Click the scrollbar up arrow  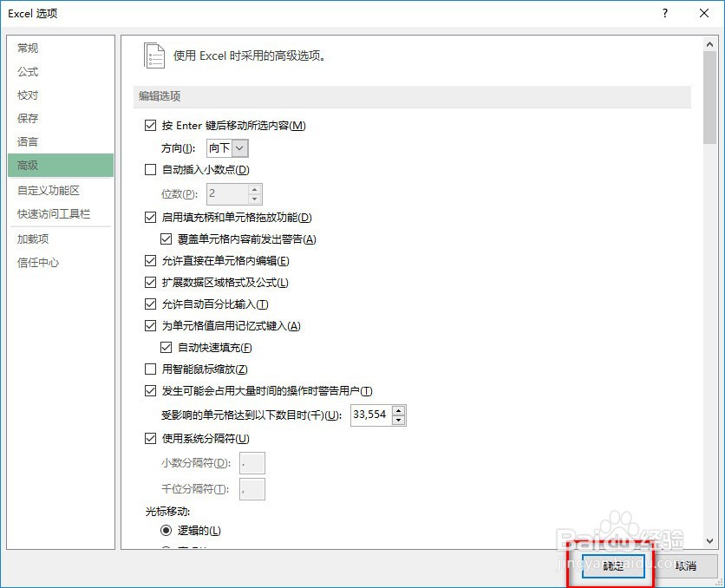pos(709,44)
